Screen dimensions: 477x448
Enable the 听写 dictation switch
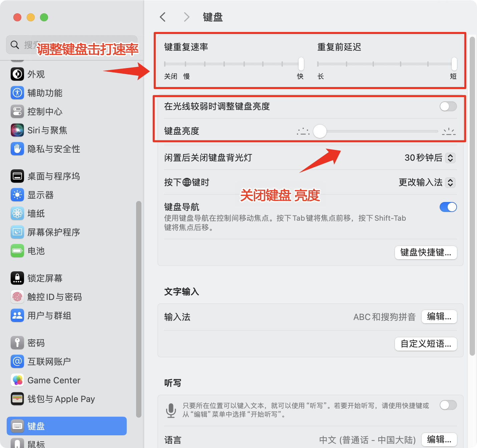pos(448,405)
